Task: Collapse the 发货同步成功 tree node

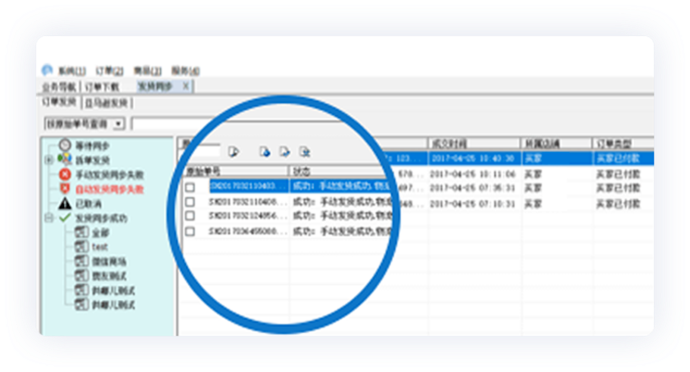Action: [x=49, y=217]
